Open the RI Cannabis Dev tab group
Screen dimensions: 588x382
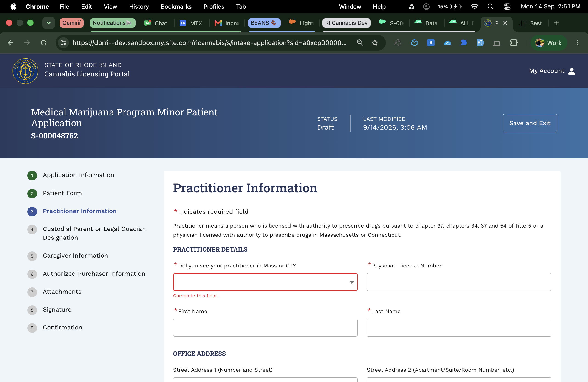pos(346,23)
